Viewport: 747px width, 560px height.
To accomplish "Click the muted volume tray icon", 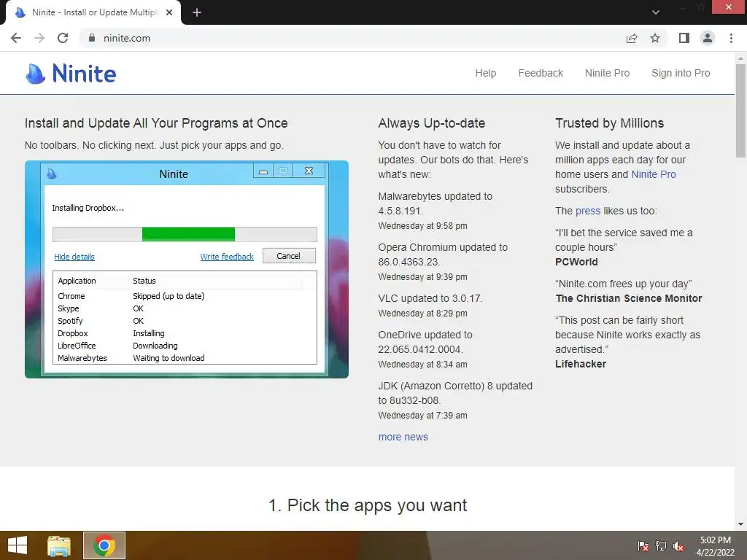I will tap(678, 545).
